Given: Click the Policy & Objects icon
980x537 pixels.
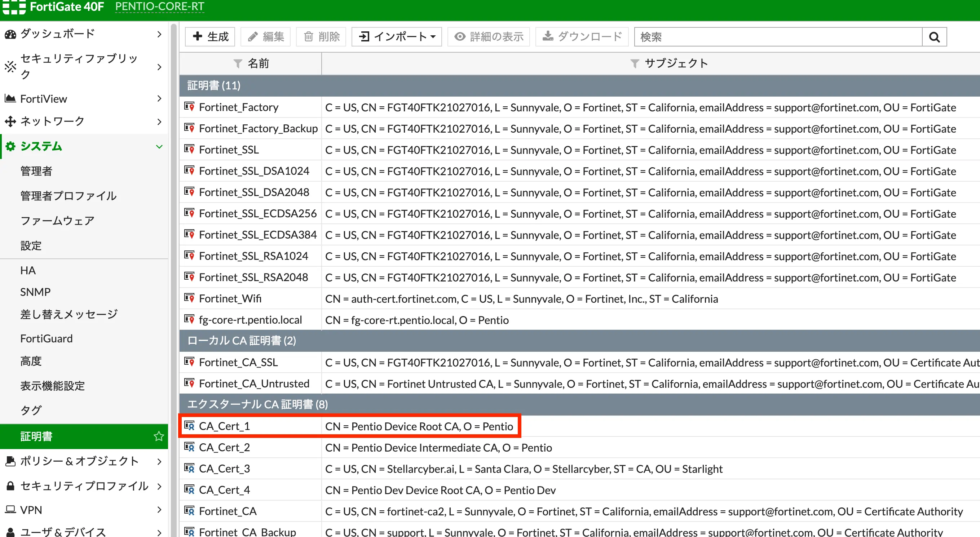Looking at the screenshot, I should coord(10,461).
